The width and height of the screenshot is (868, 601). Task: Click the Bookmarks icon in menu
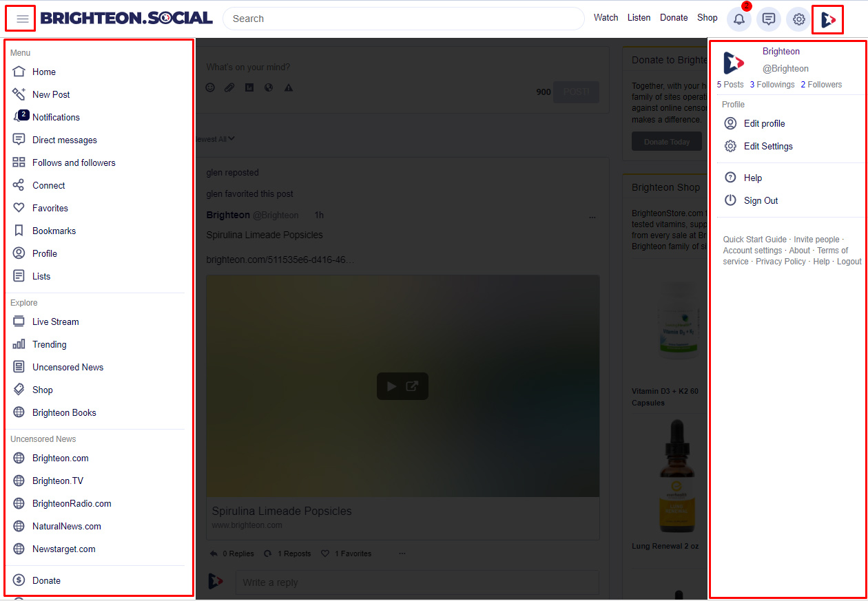19,231
